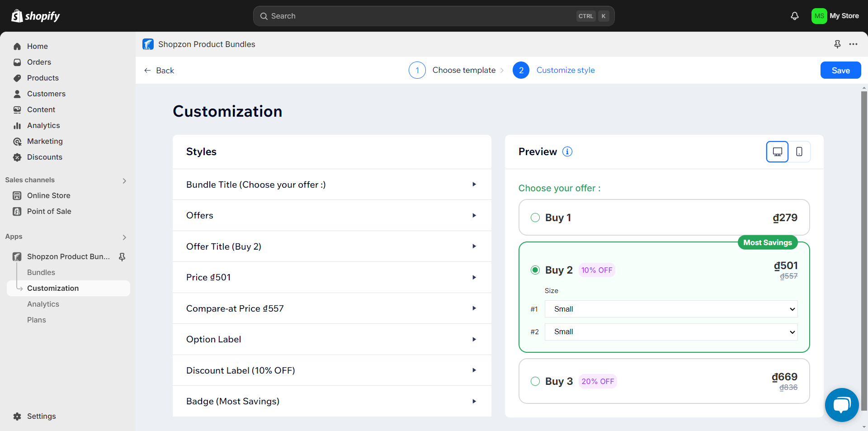Open Bundles in app submenu
The width and height of the screenshot is (868, 431).
[41, 272]
